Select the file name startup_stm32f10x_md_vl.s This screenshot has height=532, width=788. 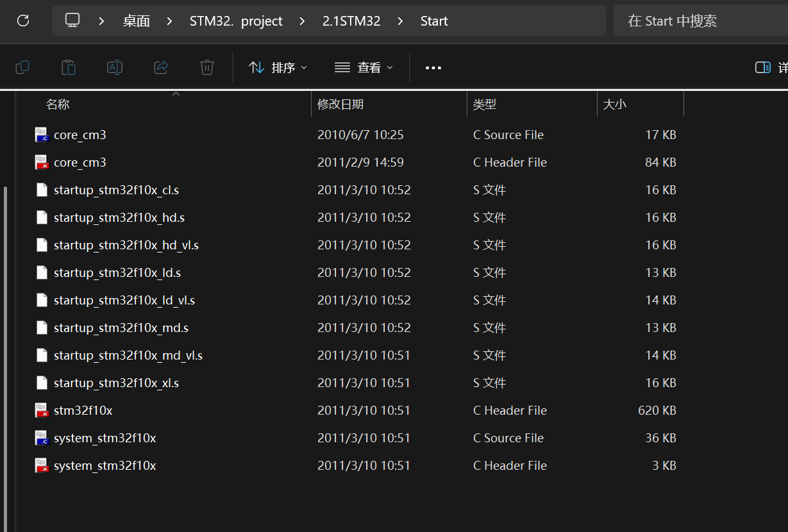(128, 355)
